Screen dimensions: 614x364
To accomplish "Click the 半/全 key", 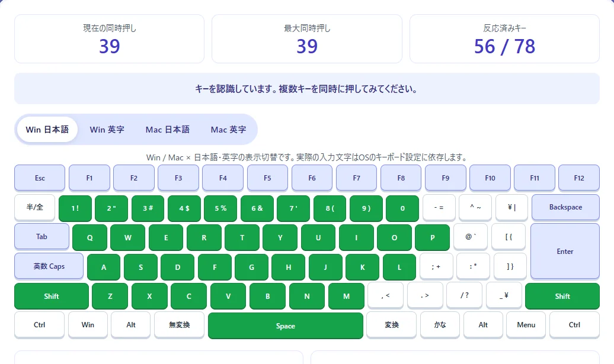I will (34, 208).
